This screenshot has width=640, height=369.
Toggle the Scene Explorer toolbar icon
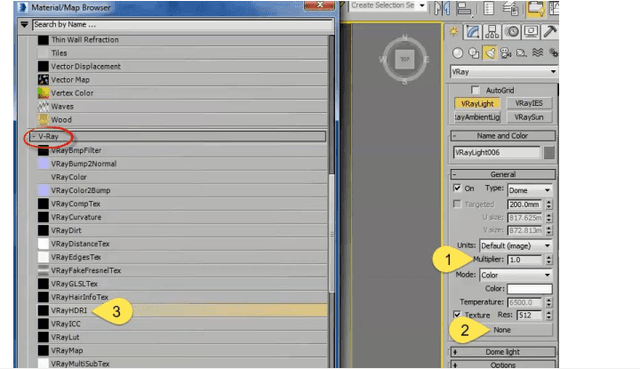tap(489, 8)
